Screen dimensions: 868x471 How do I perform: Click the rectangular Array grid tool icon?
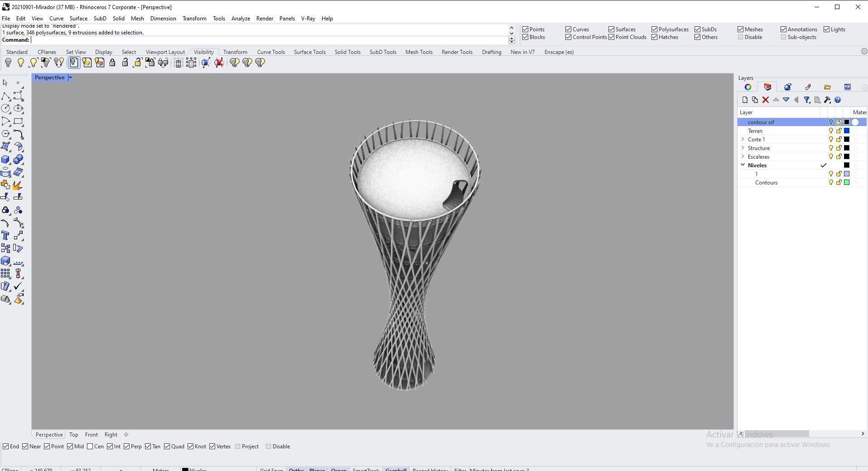(x=5, y=274)
